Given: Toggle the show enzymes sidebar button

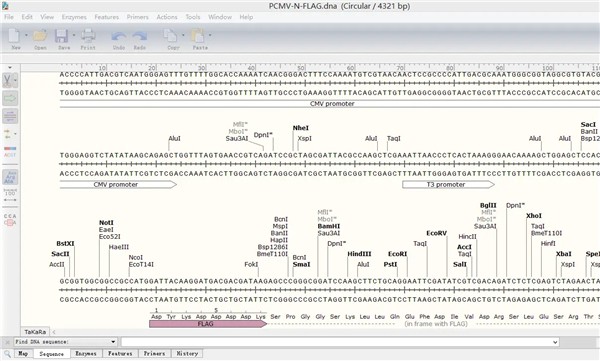Looking at the screenshot, I should click(8, 80).
